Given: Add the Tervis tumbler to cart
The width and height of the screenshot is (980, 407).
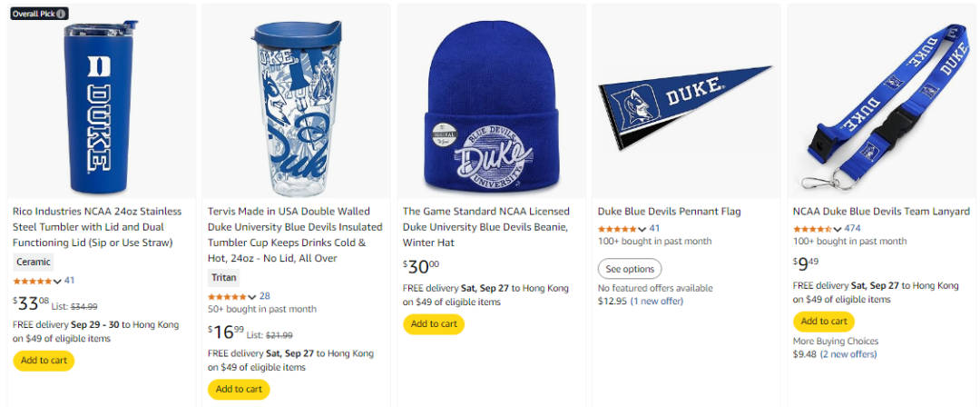Looking at the screenshot, I should 239,390.
